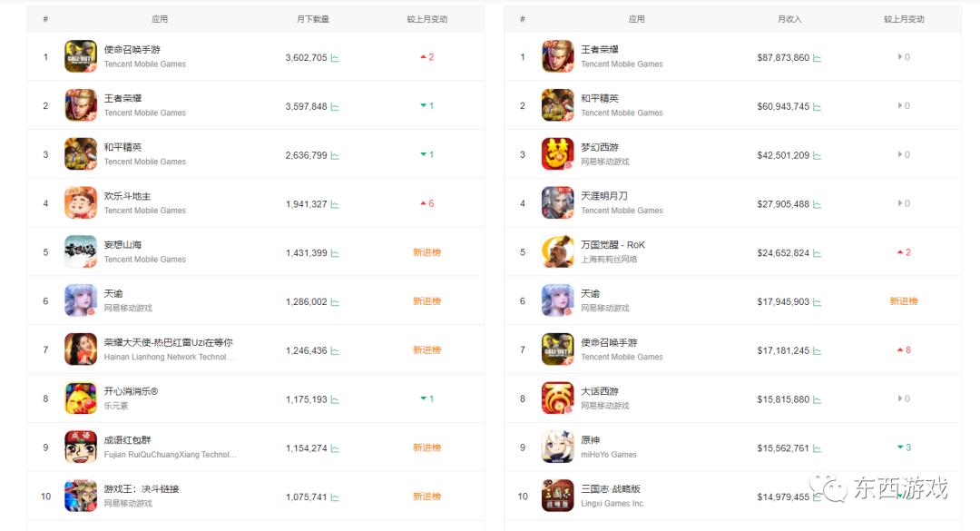Open the 万国觉醒 - RoK app icon

(557, 251)
